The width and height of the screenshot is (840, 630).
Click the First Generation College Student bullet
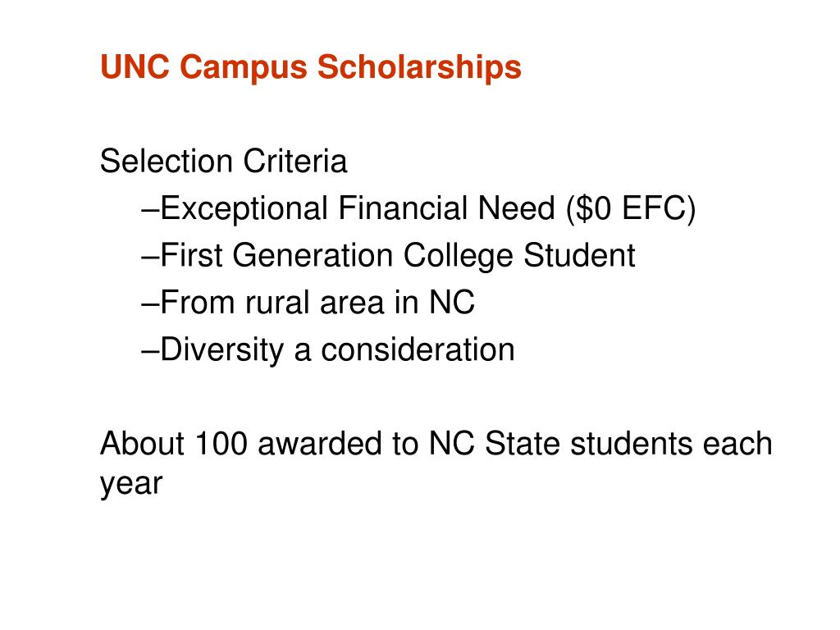pos(388,256)
